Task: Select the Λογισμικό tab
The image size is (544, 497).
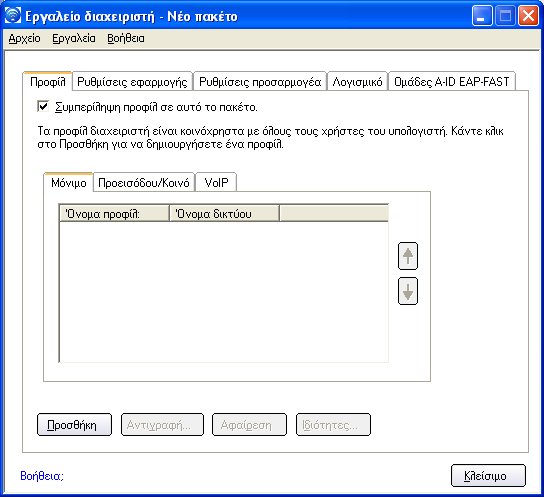Action: click(x=357, y=82)
